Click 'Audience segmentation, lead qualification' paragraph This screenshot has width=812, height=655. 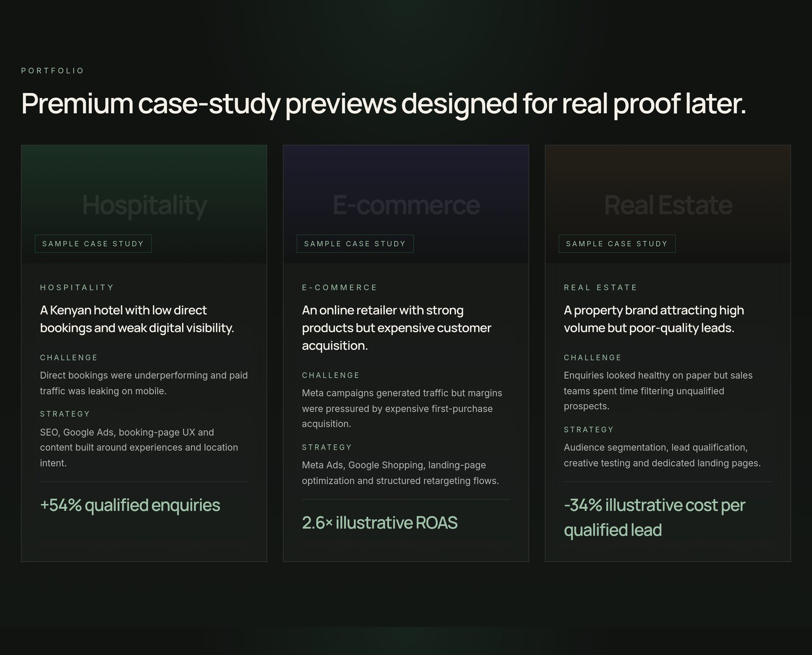click(x=662, y=455)
